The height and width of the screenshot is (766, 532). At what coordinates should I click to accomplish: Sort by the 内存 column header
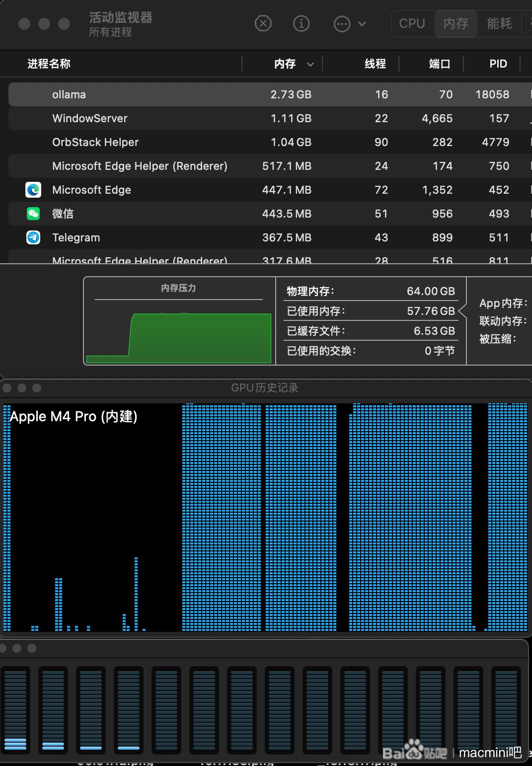pyautogui.click(x=285, y=64)
